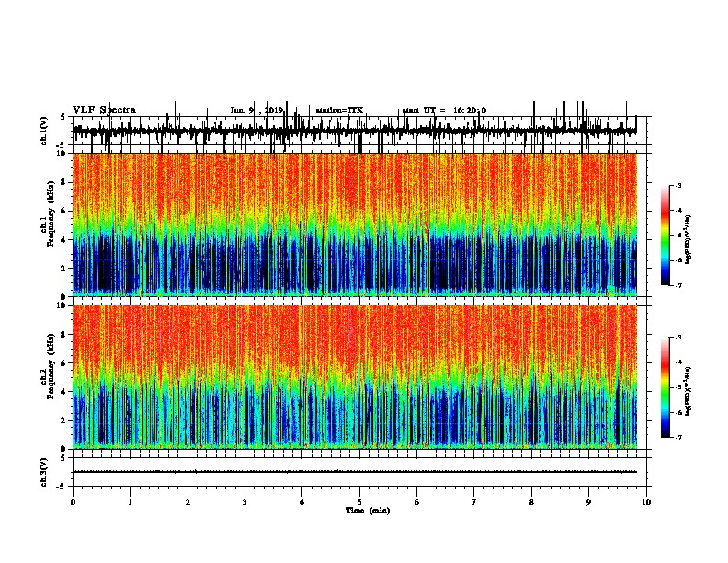Viewport: 728px width, 563px height.
Task: Click inside the ch.2 frequency spectrogram
Action: pyautogui.click(x=355, y=377)
